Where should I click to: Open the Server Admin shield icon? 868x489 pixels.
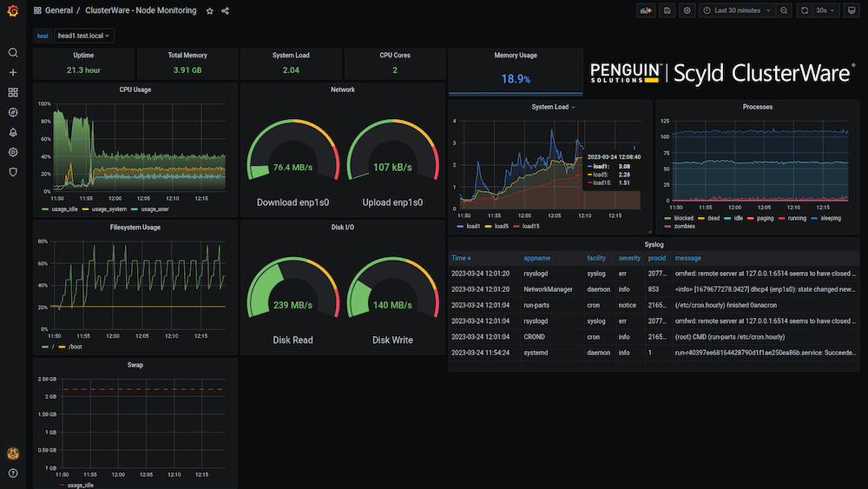click(x=13, y=172)
